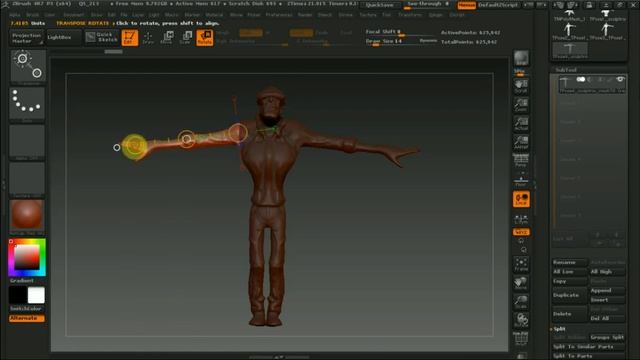Open LightBox browser

(63, 38)
